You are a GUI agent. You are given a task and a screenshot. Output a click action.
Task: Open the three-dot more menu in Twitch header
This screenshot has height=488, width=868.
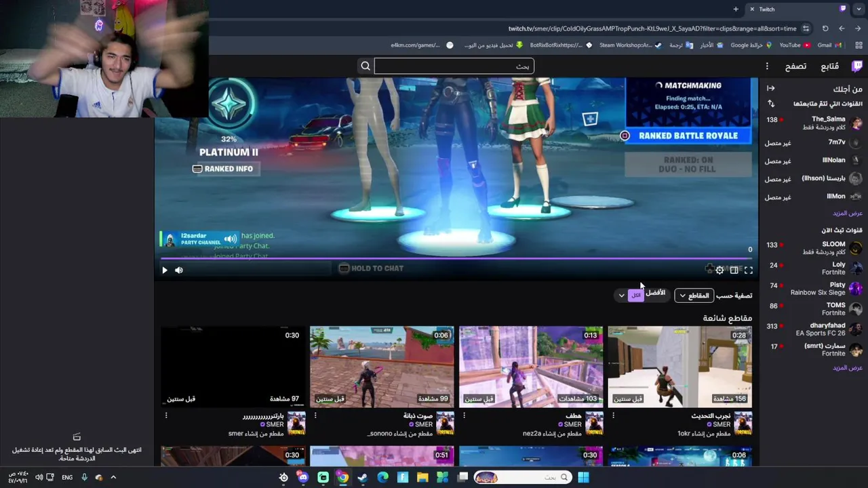[x=767, y=66]
